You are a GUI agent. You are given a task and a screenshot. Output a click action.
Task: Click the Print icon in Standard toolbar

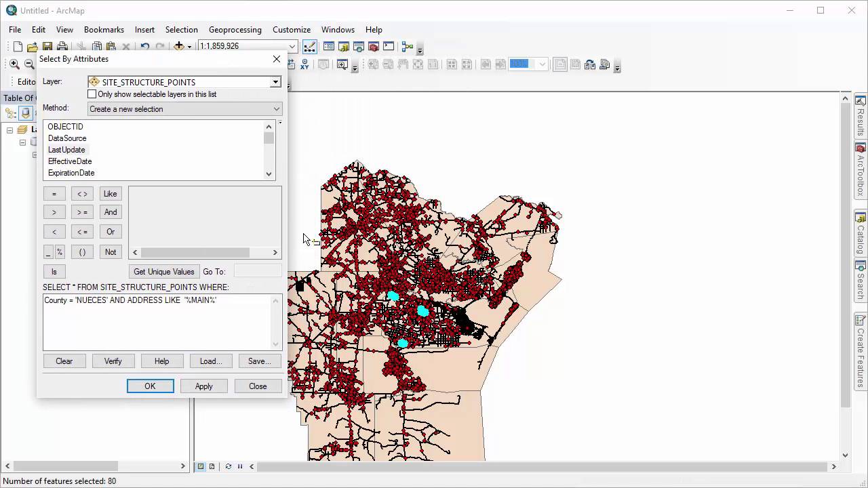[62, 47]
